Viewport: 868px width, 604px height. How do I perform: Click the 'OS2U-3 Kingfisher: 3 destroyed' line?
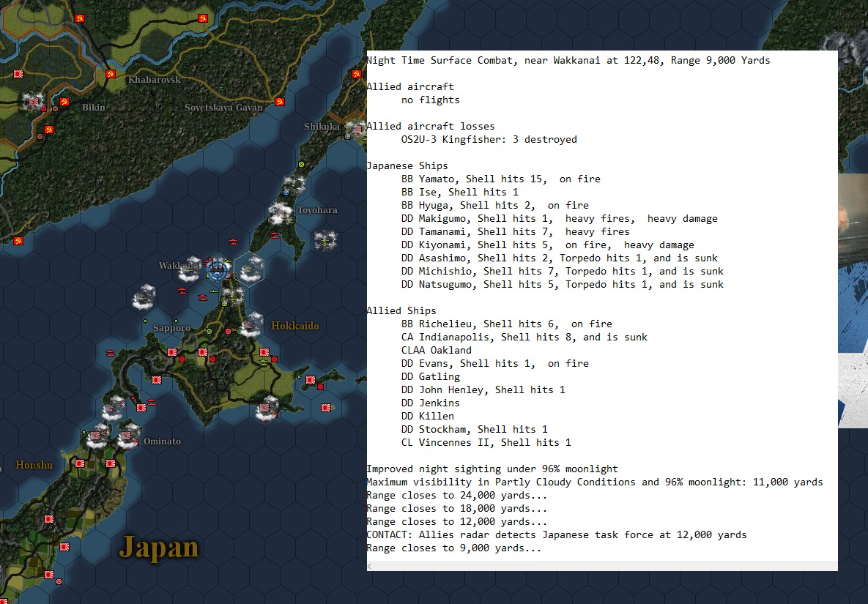click(x=489, y=139)
